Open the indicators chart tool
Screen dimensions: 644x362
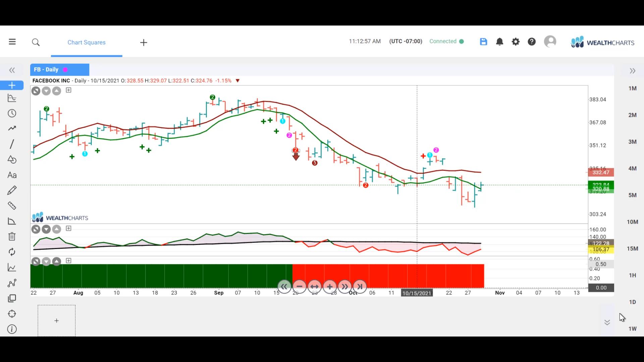pyautogui.click(x=12, y=98)
